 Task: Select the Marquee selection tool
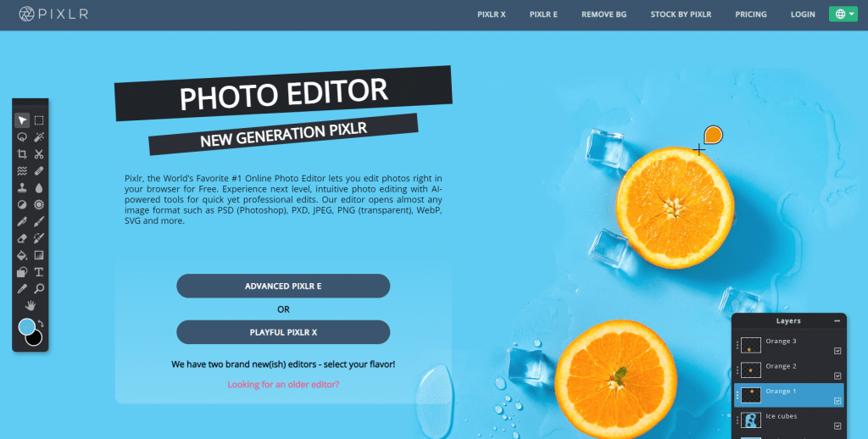click(39, 120)
